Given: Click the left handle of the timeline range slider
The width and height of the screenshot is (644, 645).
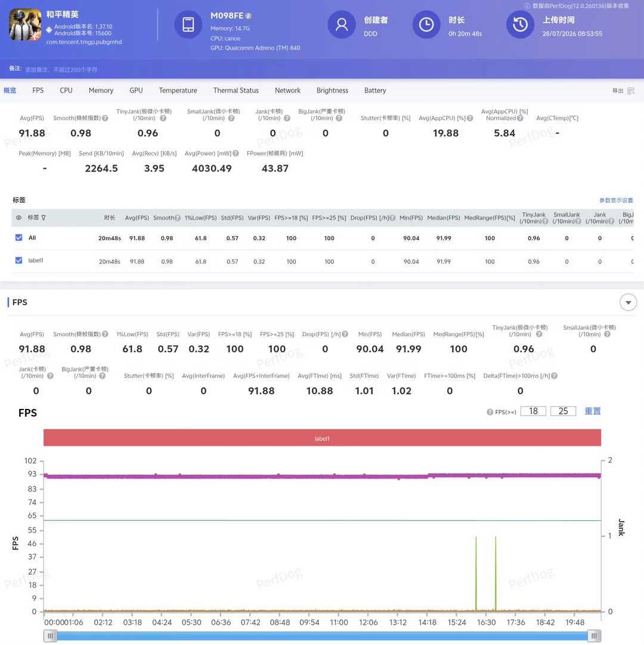Looking at the screenshot, I should click(50, 635).
